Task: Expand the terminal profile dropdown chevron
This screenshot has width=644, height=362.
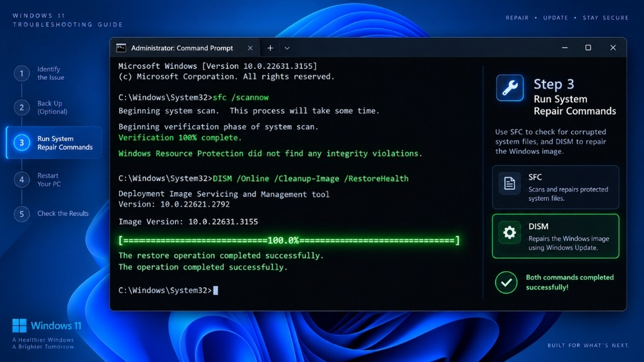Action: coord(287,48)
